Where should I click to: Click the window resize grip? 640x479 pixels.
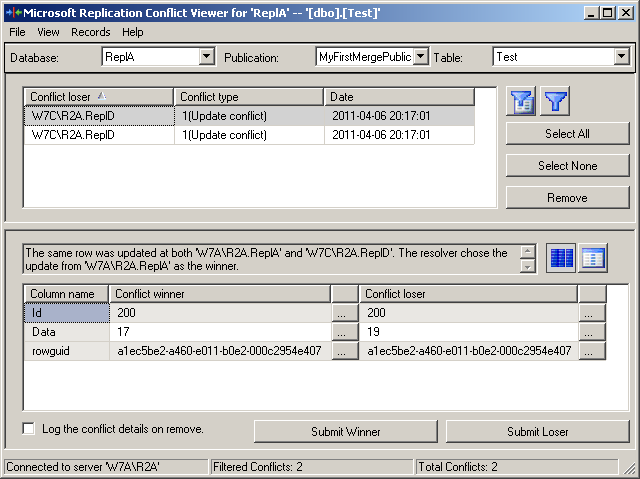tap(629, 468)
